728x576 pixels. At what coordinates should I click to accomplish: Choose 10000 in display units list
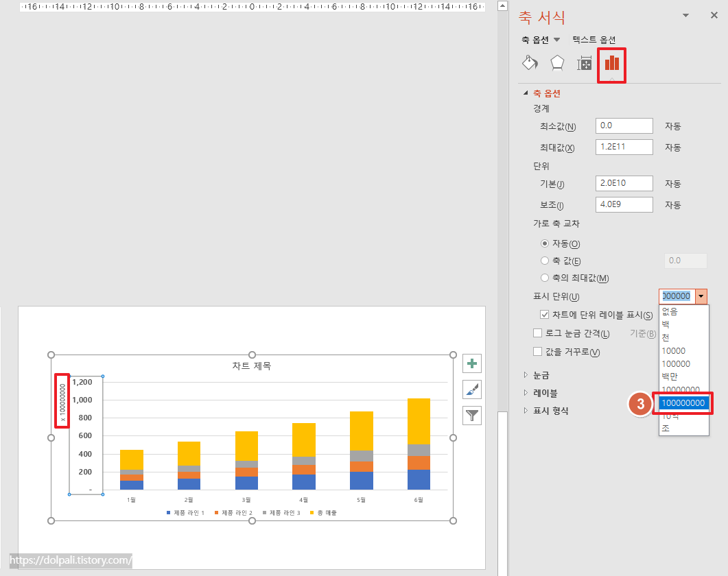[x=683, y=350]
